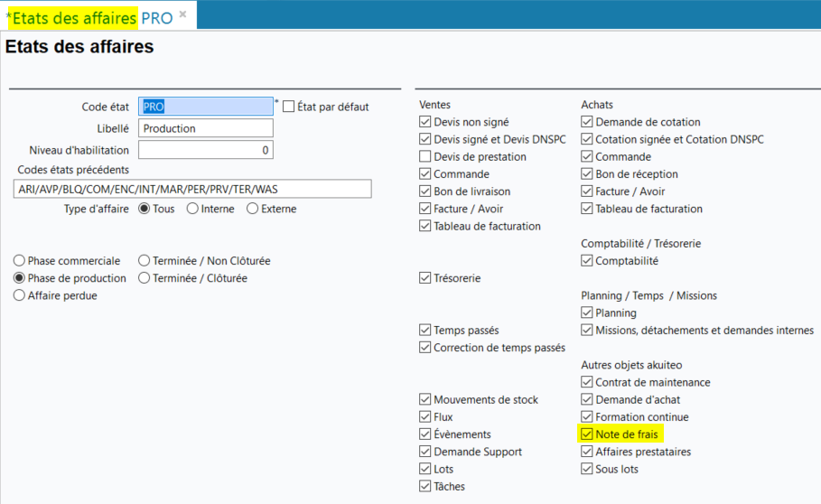Toggle Tableau de facturation under Achats
821x504 pixels.
coord(587,209)
